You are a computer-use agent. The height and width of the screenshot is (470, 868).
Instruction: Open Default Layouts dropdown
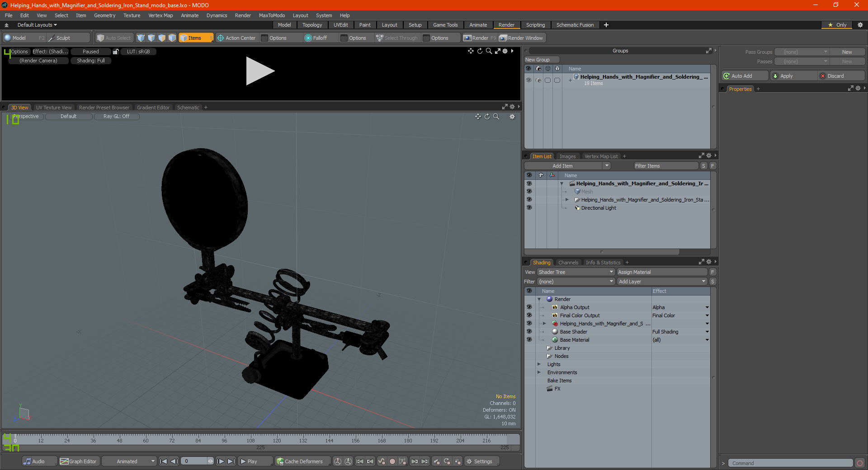(x=37, y=25)
